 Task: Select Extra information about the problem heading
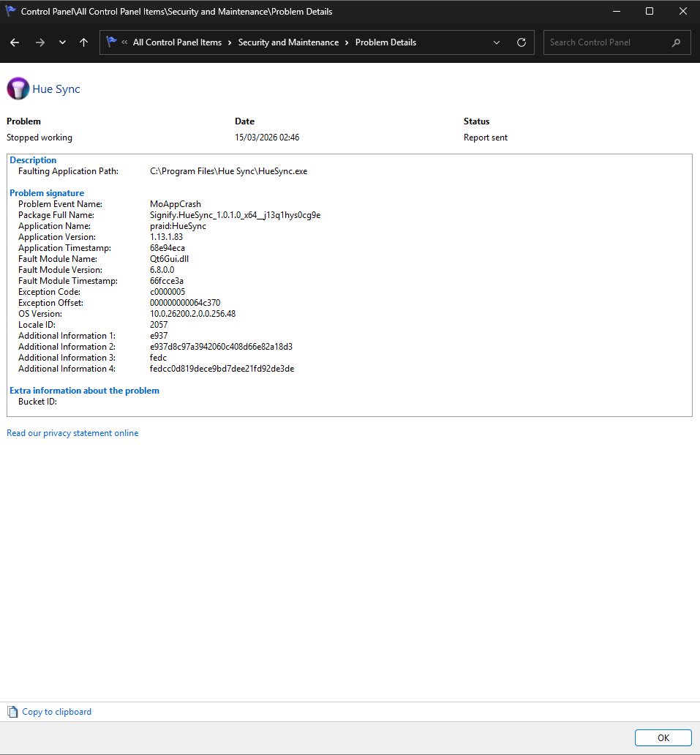[x=84, y=391]
